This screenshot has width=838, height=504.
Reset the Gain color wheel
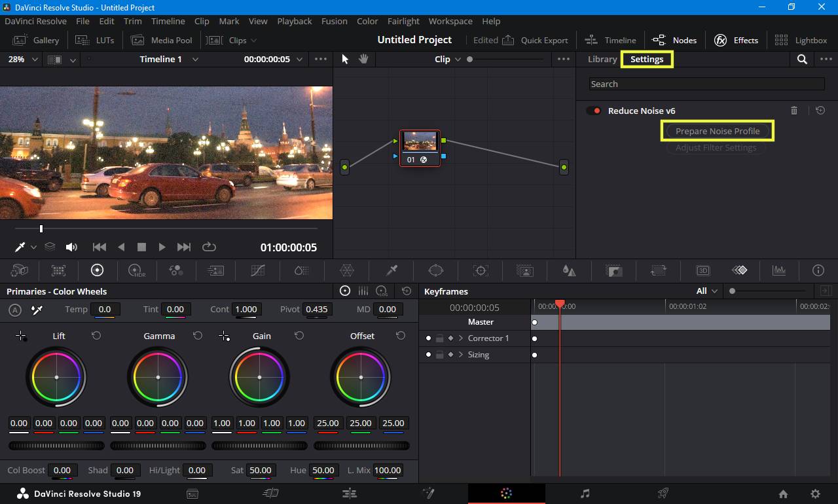coord(299,336)
